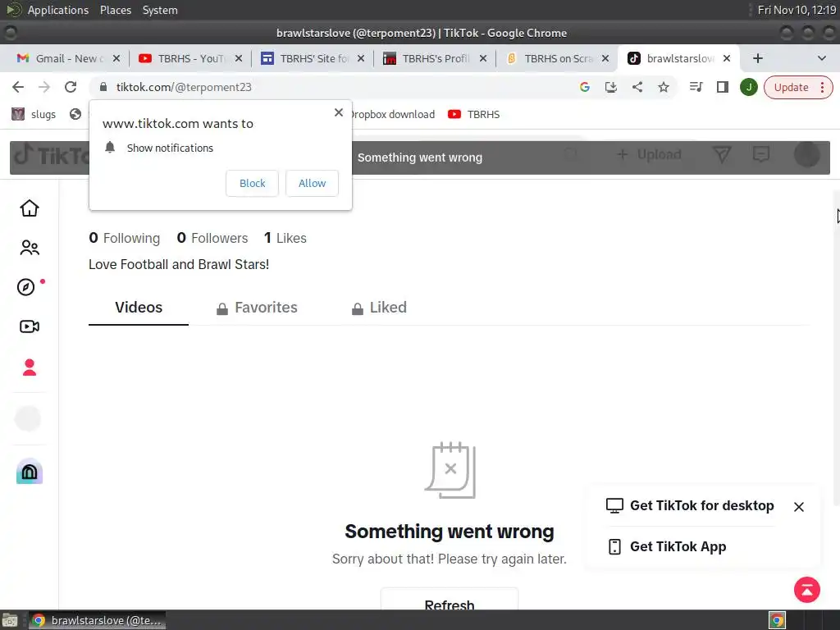
Task: Open the Places menu
Action: 115,10
